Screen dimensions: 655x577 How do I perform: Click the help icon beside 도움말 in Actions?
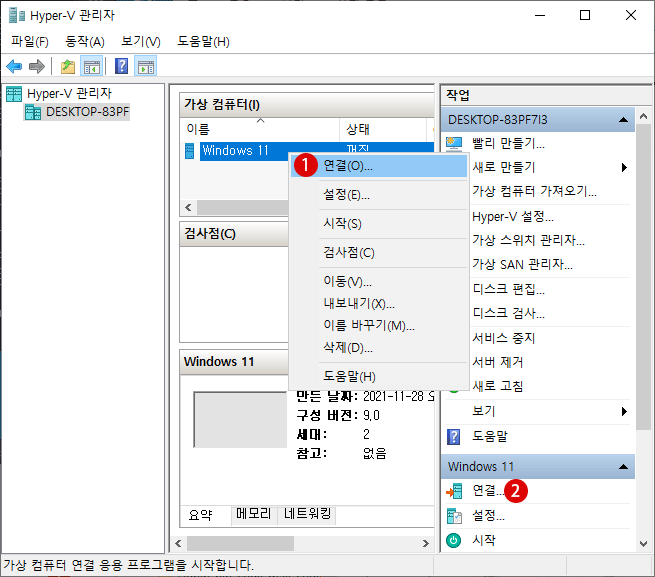pos(454,437)
